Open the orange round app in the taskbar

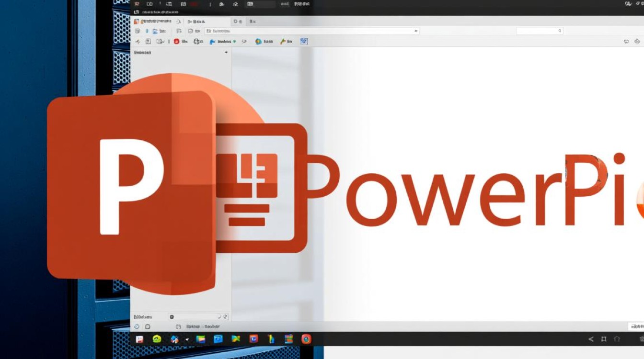(306, 339)
